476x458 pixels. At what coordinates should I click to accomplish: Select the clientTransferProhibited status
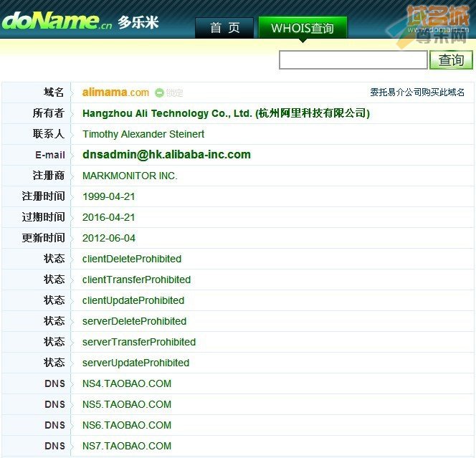pos(137,280)
